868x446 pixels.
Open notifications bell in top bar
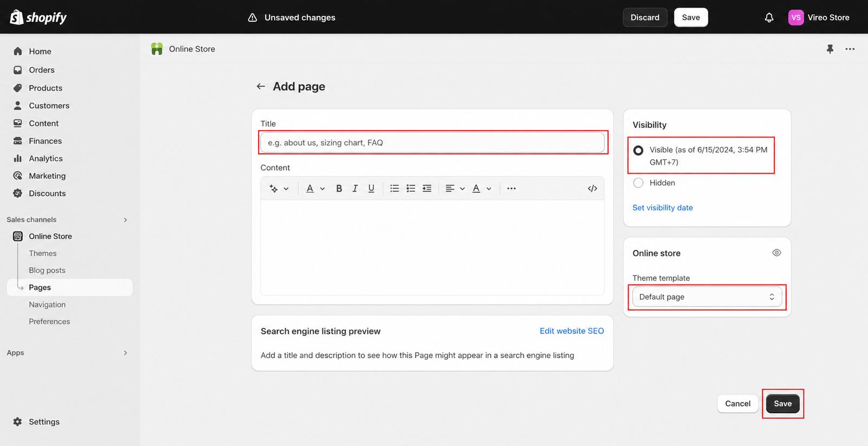[769, 17]
